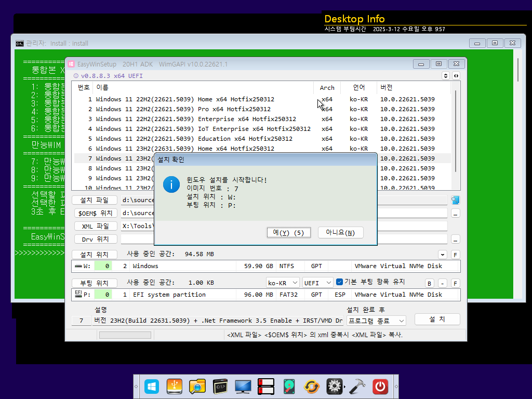
Task: Click the cmd icon in the Install window title
Action: pos(20,44)
